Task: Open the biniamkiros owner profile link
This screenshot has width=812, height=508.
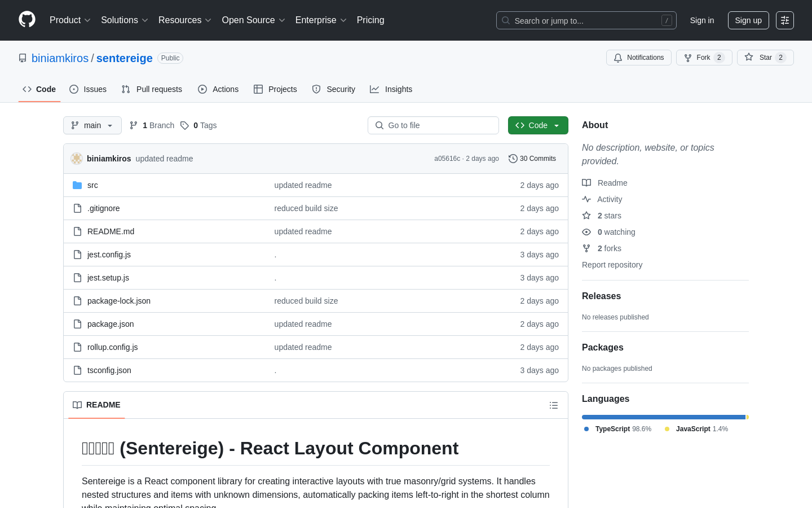Action: pos(60,58)
